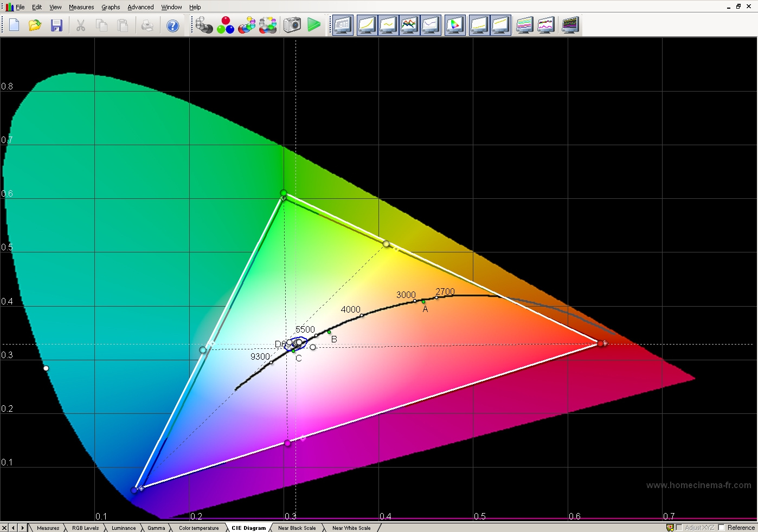Viewport: 758px width, 532px height.
Task: Switch to the Luminance tab
Action: 124,528
